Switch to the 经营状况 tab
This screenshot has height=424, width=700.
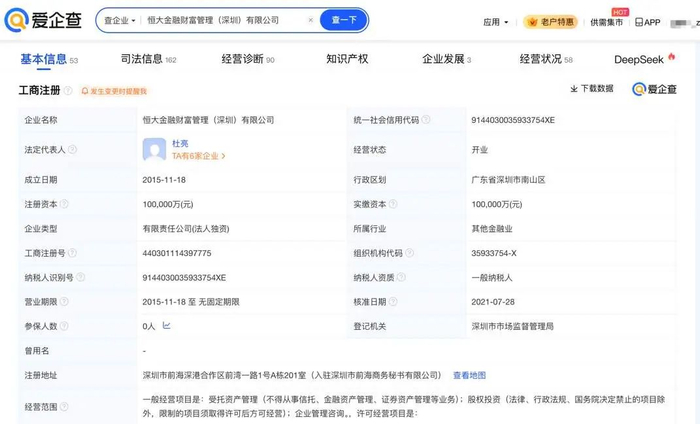tap(546, 59)
